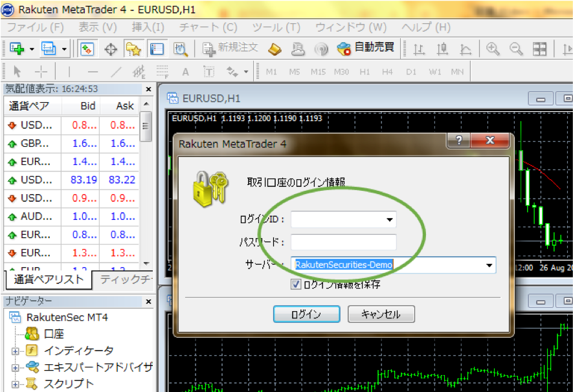This screenshot has width=573, height=392.
Task: Open the サーバー server dropdown arrow
Action: click(x=489, y=265)
